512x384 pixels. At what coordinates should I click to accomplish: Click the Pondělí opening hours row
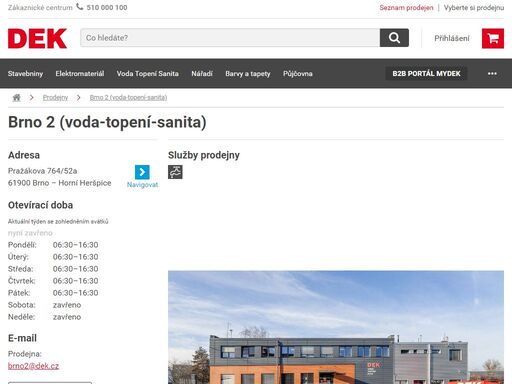coord(53,245)
